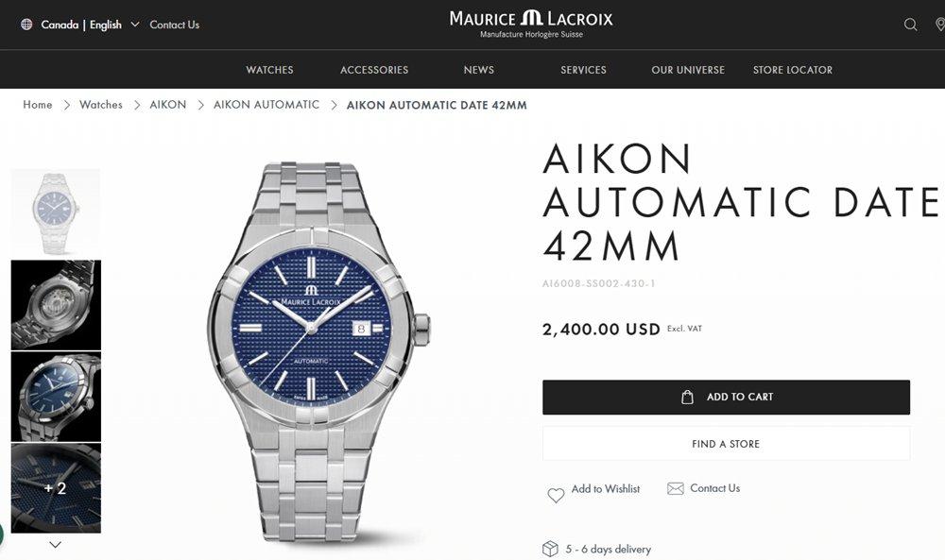
Task: Open the search magnifier icon
Action: tap(910, 25)
